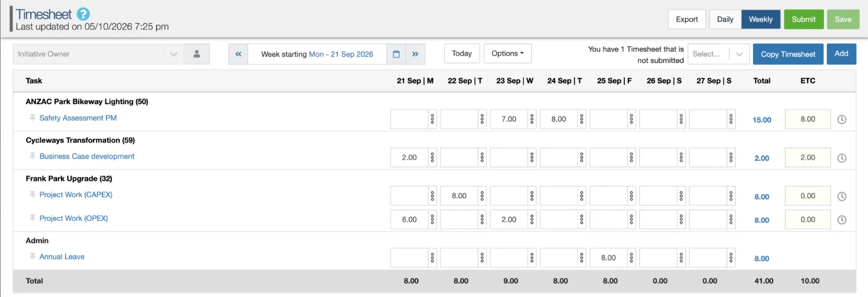Click pin icon beside Project Work (CAPEX)
The width and height of the screenshot is (868, 297).
[33, 195]
